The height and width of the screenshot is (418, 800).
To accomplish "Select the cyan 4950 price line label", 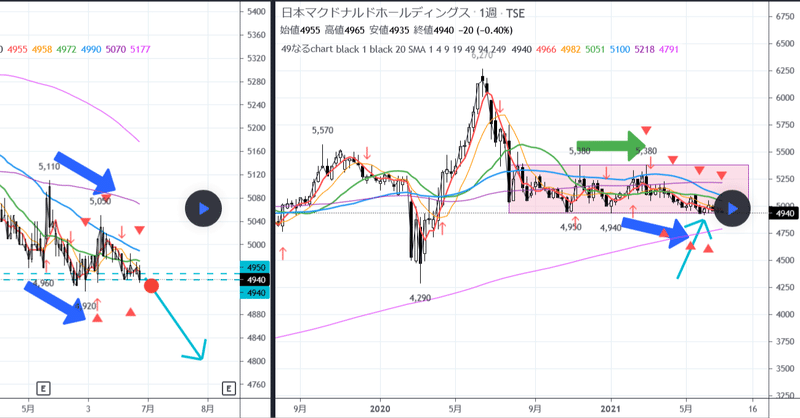I will (x=256, y=267).
